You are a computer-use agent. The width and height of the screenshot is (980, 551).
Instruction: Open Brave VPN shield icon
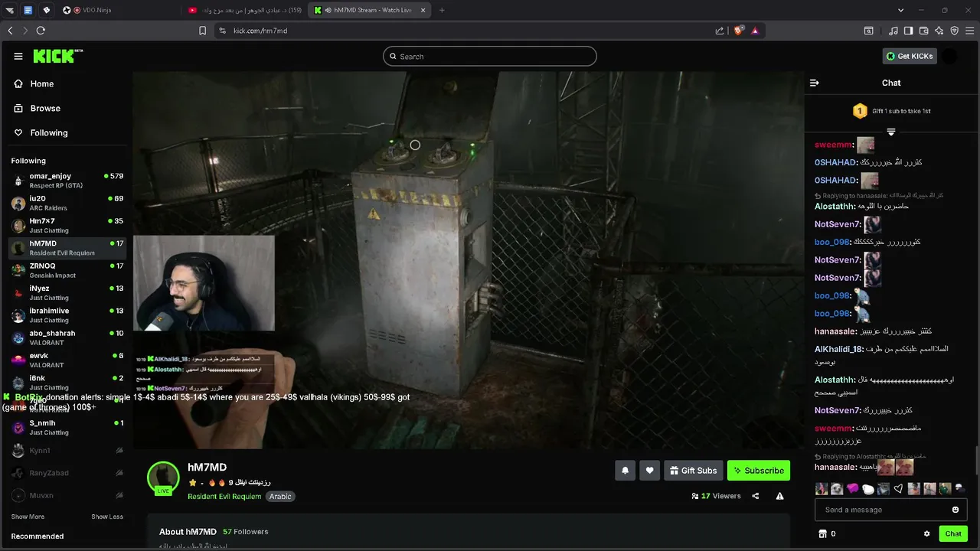[x=954, y=31]
